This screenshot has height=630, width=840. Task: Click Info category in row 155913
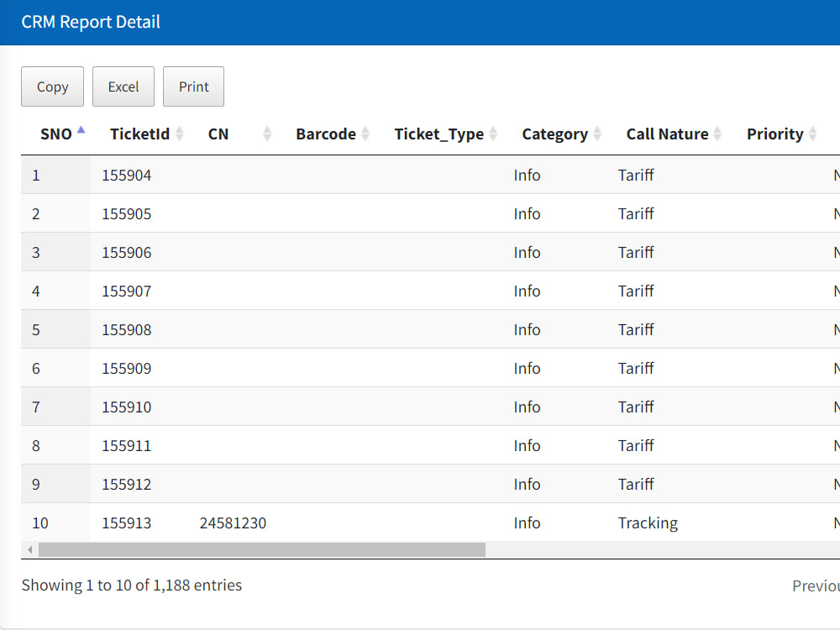pyautogui.click(x=527, y=522)
